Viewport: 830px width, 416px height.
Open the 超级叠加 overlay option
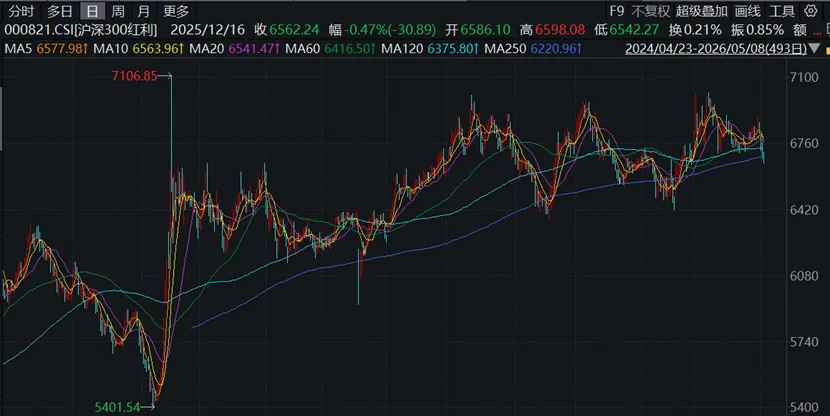point(701,11)
